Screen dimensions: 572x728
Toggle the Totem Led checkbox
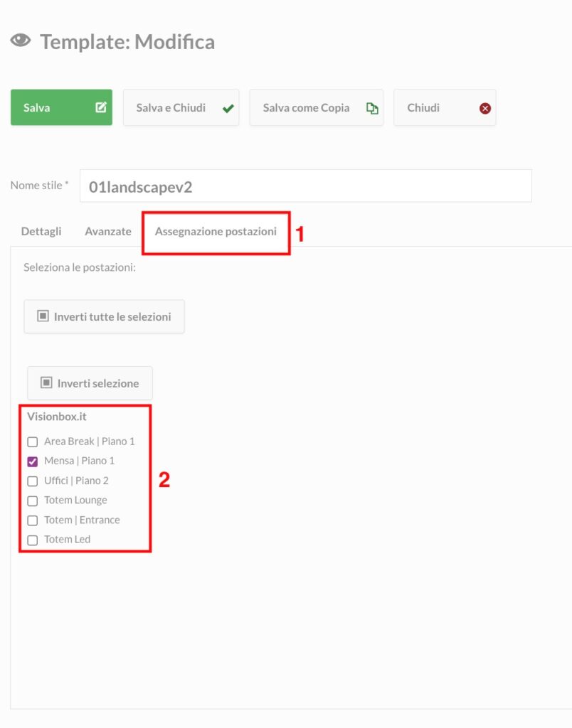[x=33, y=540]
